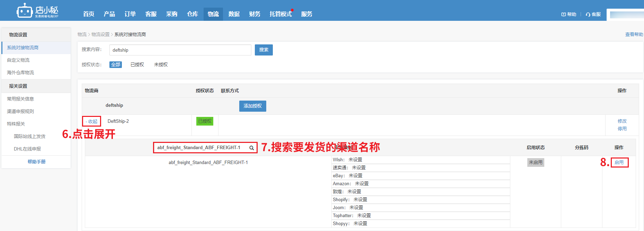Open 帮助 in the top bar

click(569, 14)
